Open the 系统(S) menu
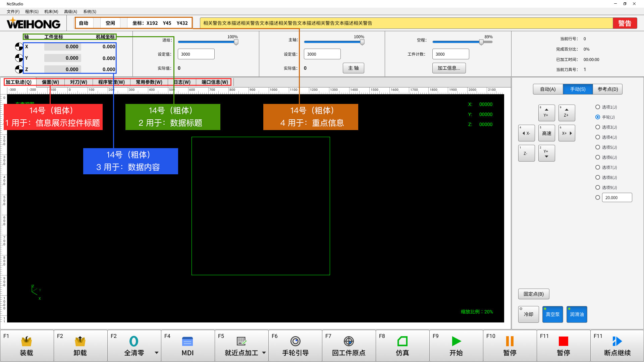Viewport: 644px width, 362px height. click(90, 11)
